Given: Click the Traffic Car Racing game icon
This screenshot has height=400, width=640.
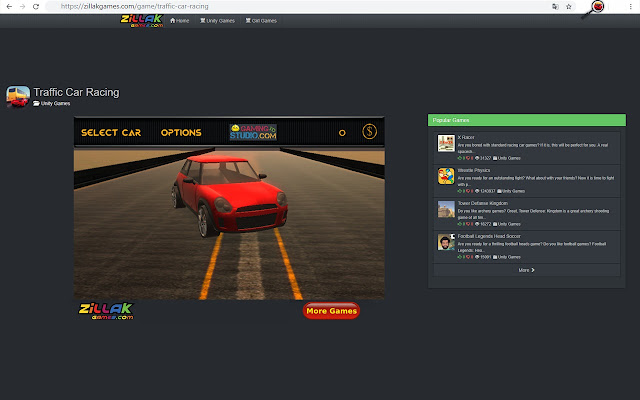Looking at the screenshot, I should click(18, 96).
